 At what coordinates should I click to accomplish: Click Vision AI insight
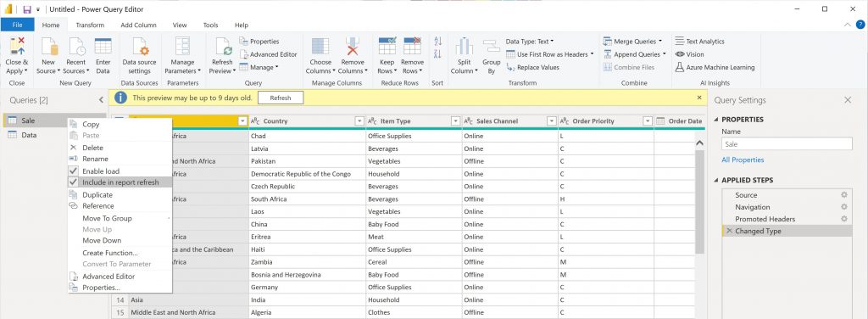point(690,54)
